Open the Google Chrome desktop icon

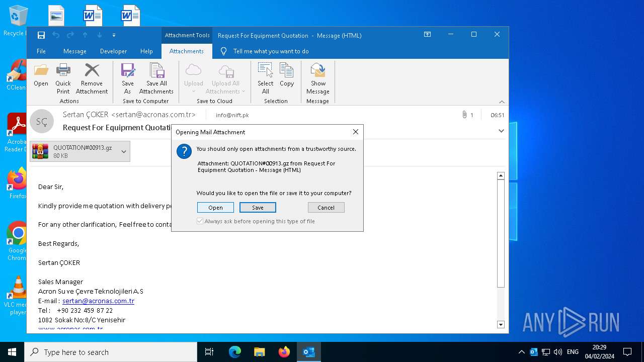click(x=18, y=241)
